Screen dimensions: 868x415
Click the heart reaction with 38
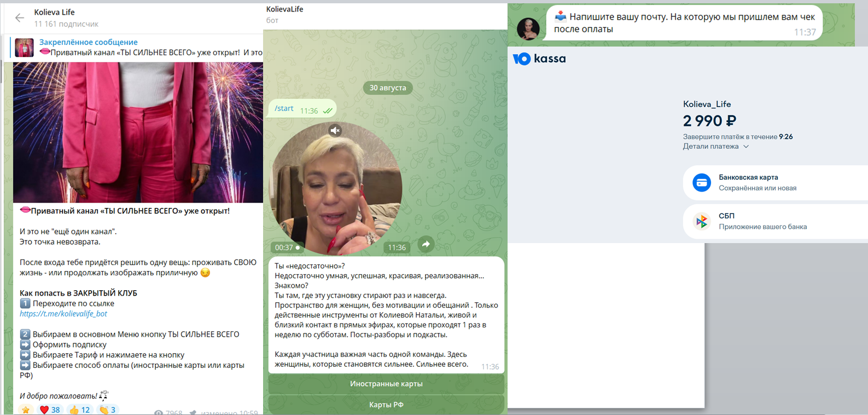(50, 410)
